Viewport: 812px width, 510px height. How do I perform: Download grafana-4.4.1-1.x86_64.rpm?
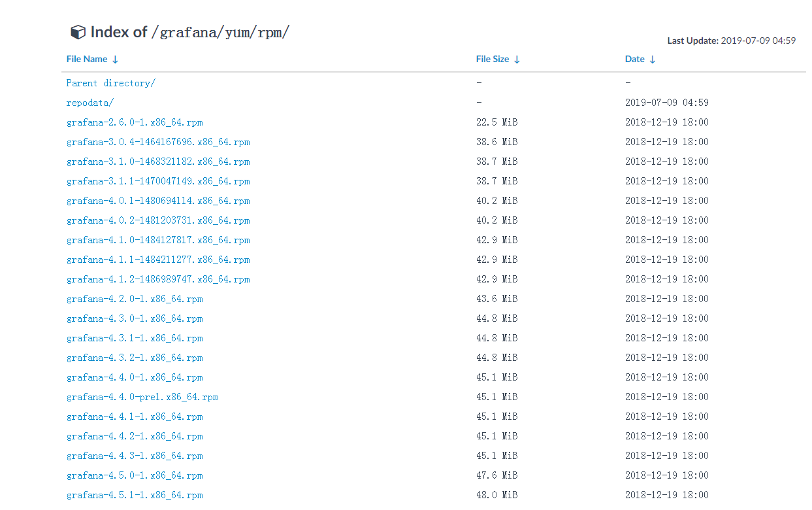pos(135,416)
